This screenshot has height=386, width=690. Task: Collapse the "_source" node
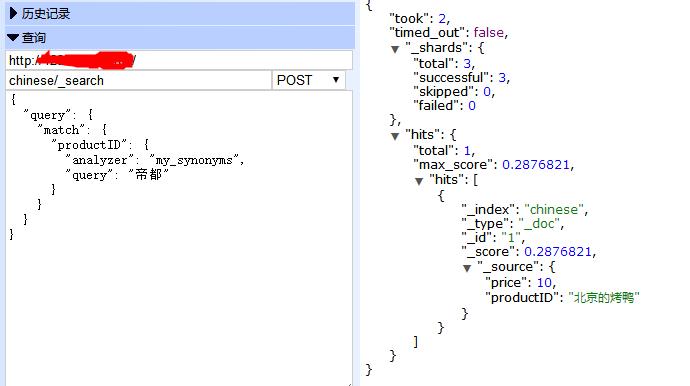467,268
